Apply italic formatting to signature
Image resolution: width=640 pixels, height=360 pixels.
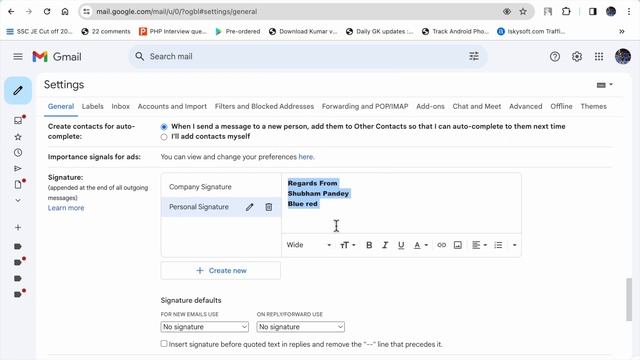tap(385, 245)
